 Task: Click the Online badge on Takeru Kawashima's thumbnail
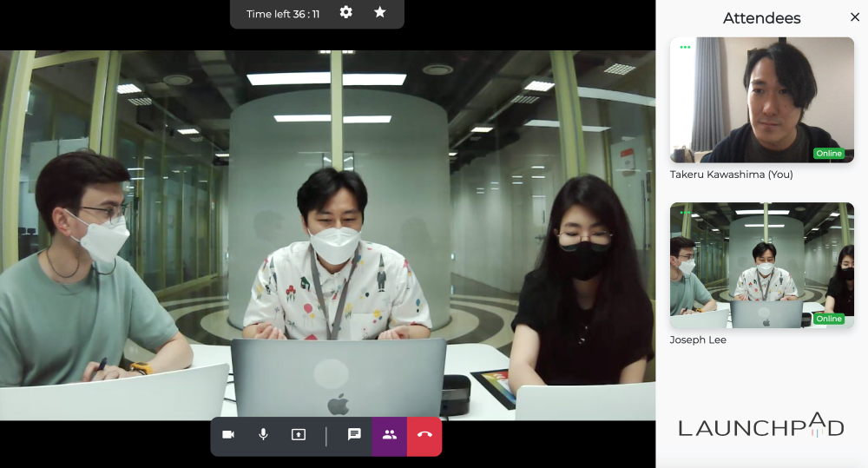[x=829, y=154]
